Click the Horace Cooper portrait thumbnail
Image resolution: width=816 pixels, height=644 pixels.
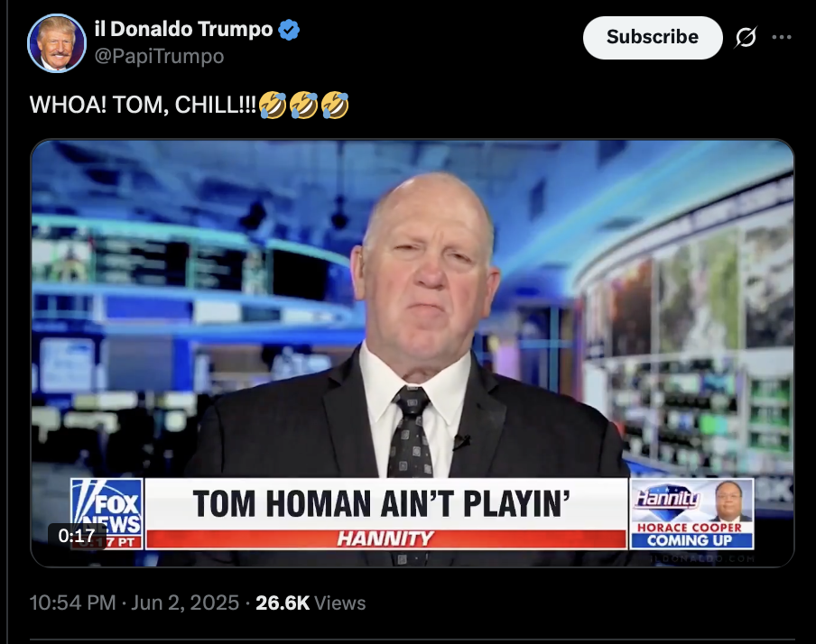[x=731, y=501]
